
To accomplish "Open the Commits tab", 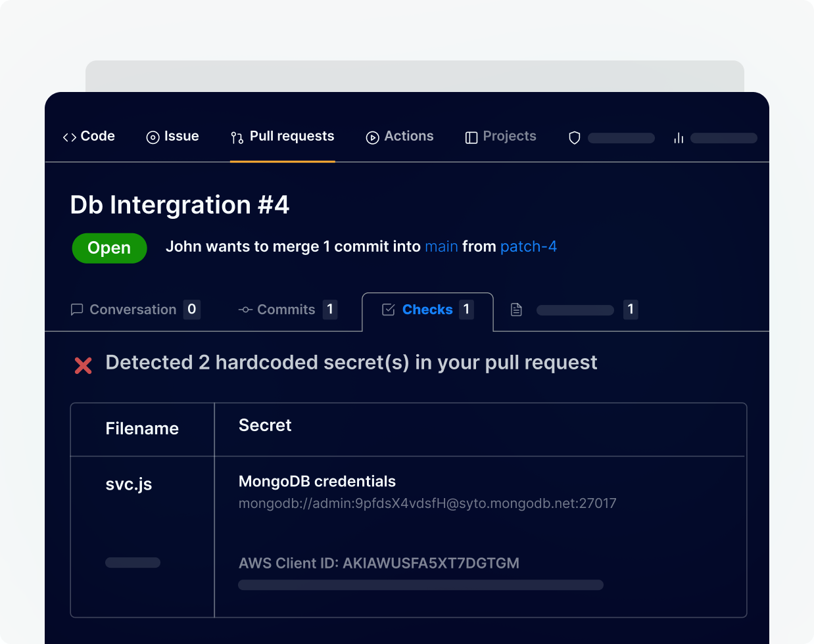I will tap(287, 310).
